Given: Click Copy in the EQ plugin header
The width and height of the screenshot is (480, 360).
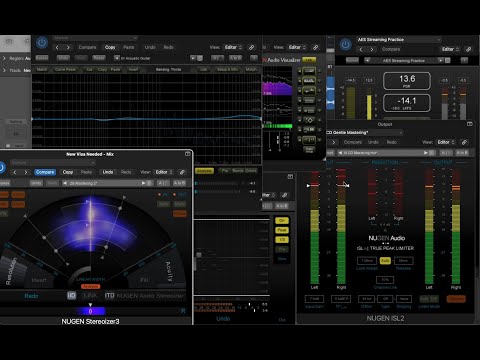Looking at the screenshot, I should 110,47.
